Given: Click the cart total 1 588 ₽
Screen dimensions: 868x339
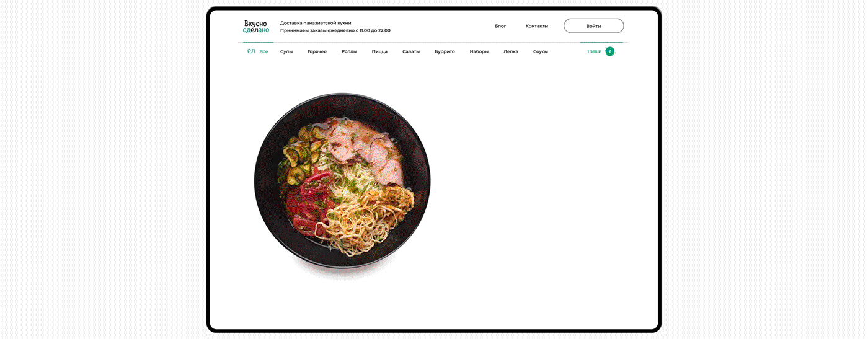Looking at the screenshot, I should (594, 51).
